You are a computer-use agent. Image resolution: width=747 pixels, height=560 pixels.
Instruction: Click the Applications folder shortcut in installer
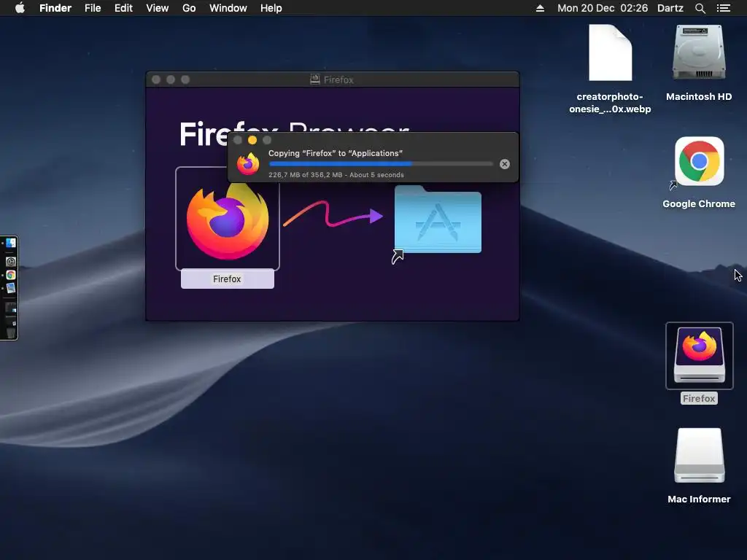[x=438, y=219]
